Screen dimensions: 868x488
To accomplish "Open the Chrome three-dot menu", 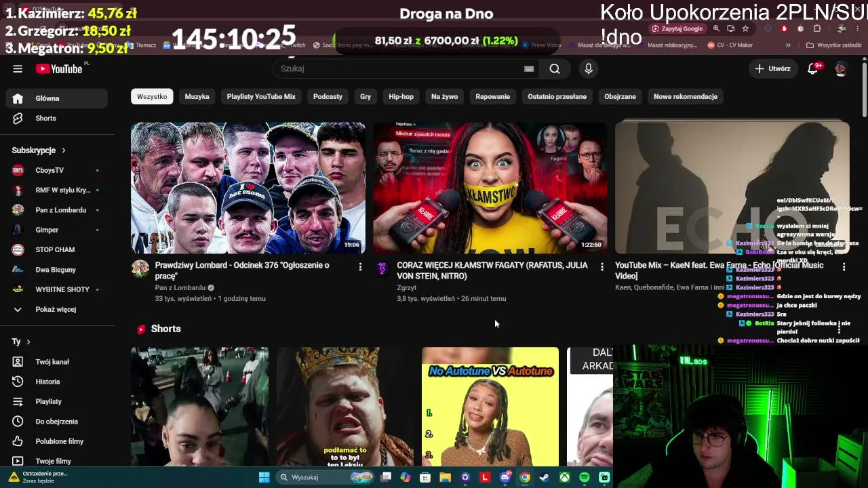I will (859, 28).
